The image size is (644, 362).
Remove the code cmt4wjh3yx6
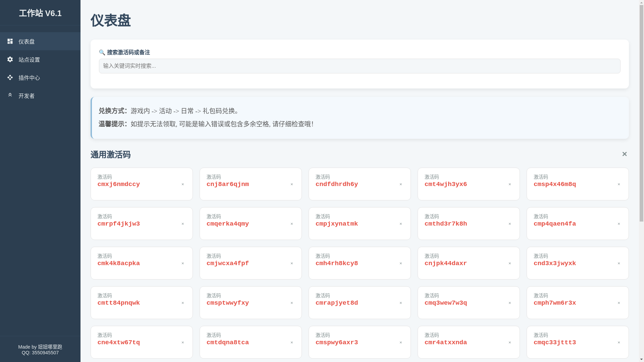click(510, 184)
